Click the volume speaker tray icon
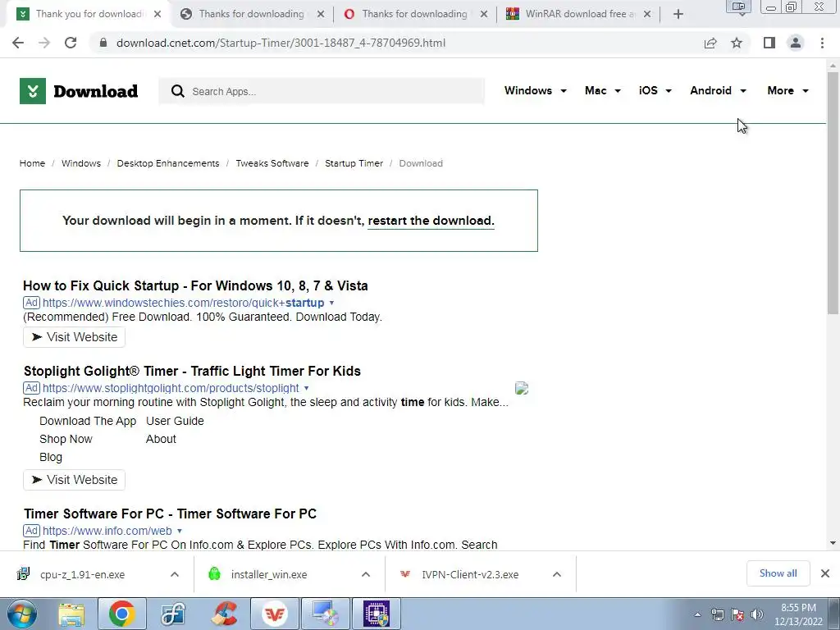The width and height of the screenshot is (840, 630). pos(757,614)
